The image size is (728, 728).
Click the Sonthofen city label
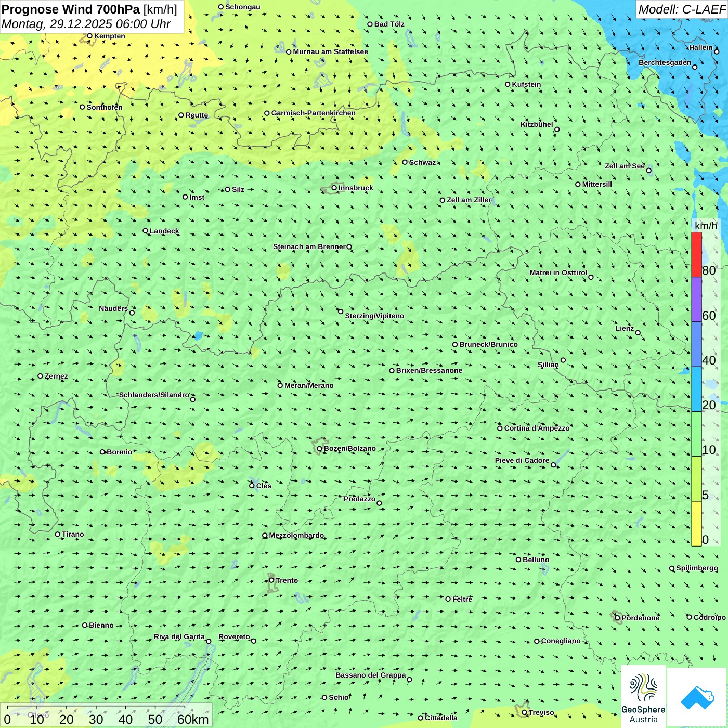pos(105,107)
